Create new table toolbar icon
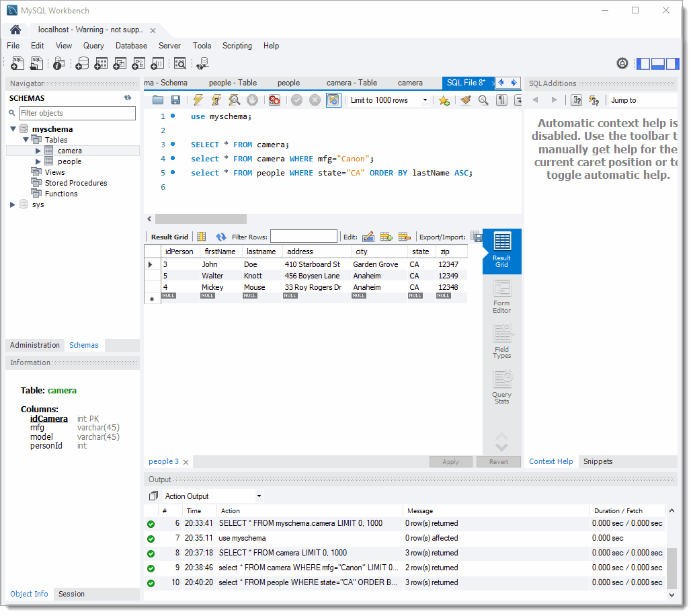Viewport: 693px width, 616px height. 101,63
